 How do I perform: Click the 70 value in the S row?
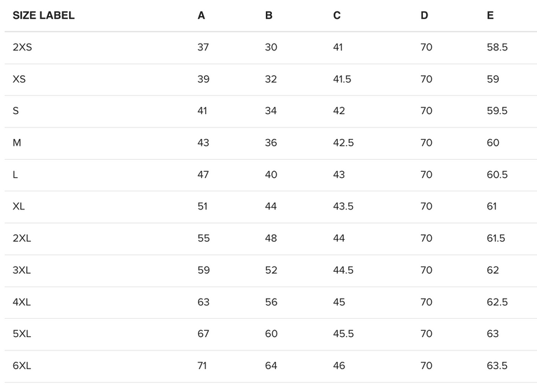pyautogui.click(x=426, y=111)
